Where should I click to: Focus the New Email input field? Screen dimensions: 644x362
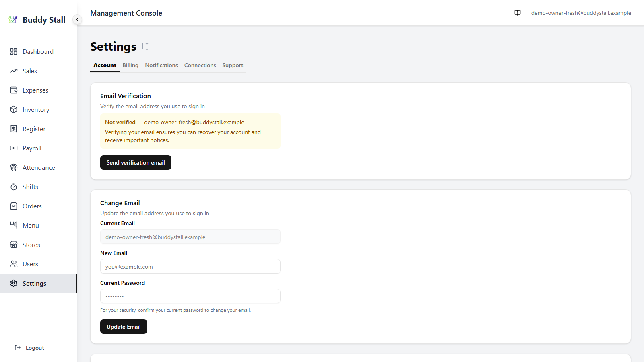pos(190,266)
